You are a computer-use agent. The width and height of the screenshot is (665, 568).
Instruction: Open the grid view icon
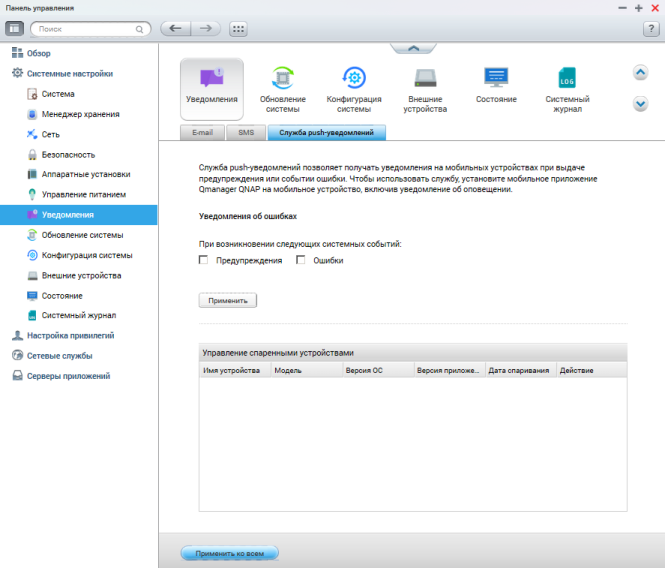238,29
